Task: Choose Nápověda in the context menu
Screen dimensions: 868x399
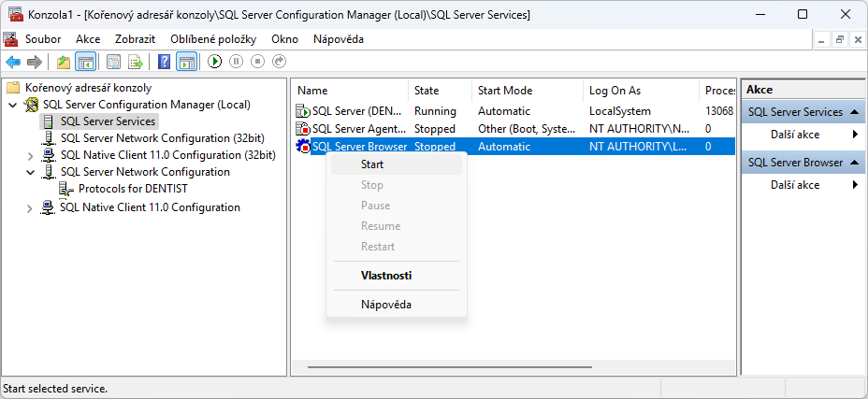Action: pyautogui.click(x=397, y=305)
